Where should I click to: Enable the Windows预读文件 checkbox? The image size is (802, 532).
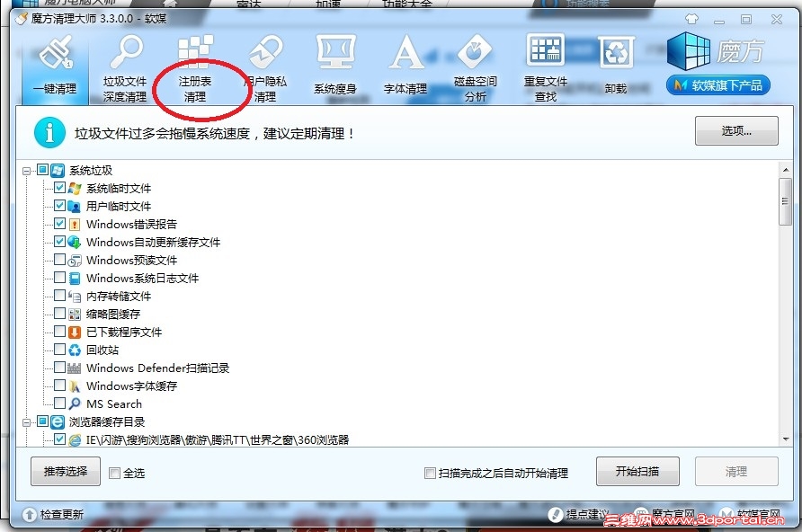pyautogui.click(x=59, y=260)
